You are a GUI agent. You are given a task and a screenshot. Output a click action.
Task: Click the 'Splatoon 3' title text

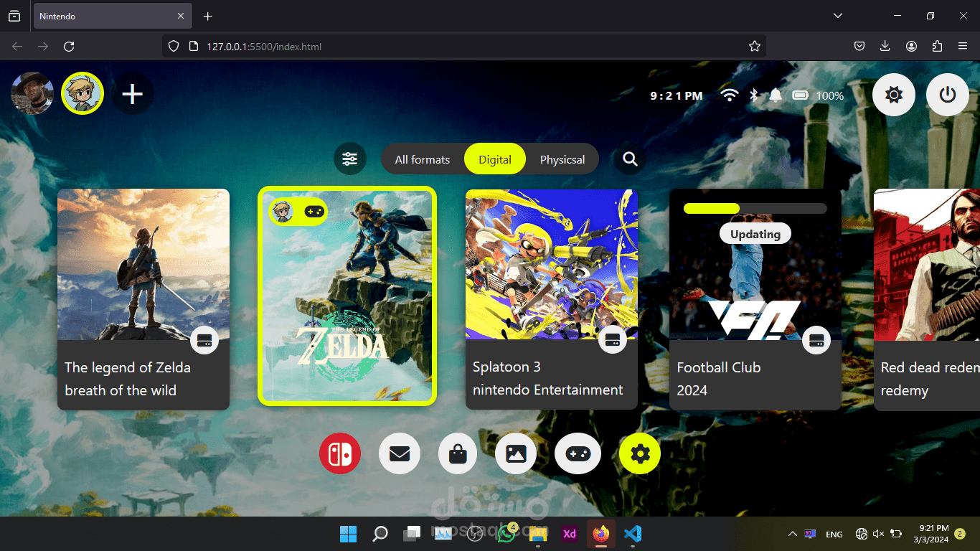[x=507, y=367]
